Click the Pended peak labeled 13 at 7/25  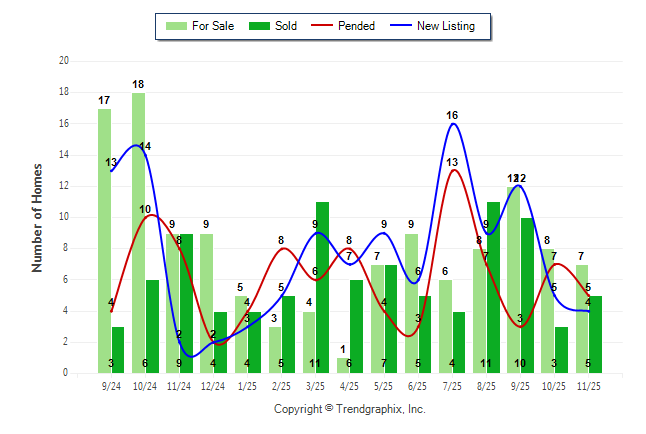pyautogui.click(x=453, y=170)
